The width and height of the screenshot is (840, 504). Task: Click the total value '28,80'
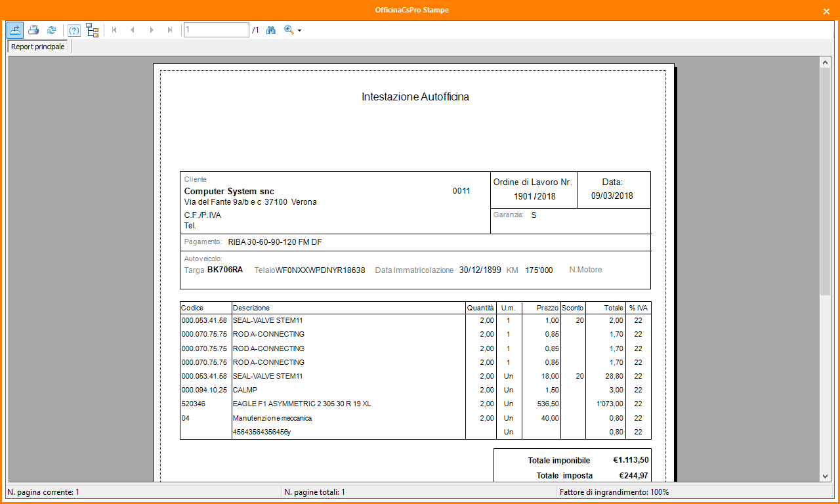(615, 376)
